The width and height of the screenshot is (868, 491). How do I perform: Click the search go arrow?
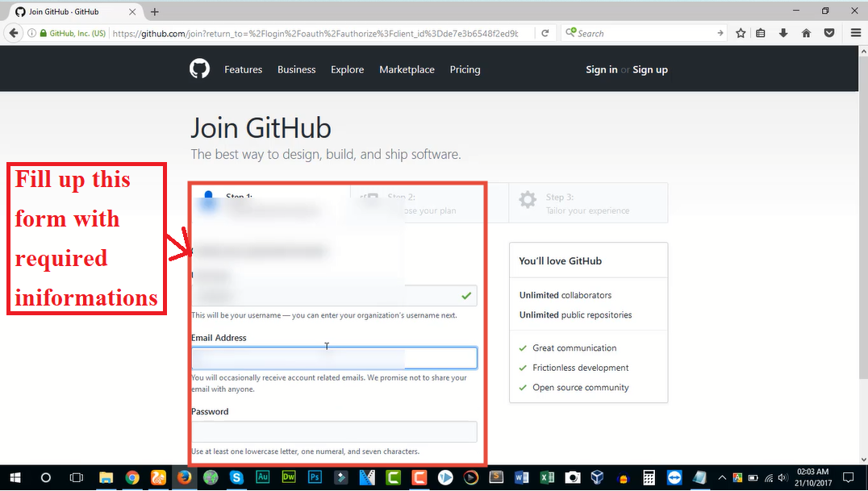pyautogui.click(x=720, y=33)
